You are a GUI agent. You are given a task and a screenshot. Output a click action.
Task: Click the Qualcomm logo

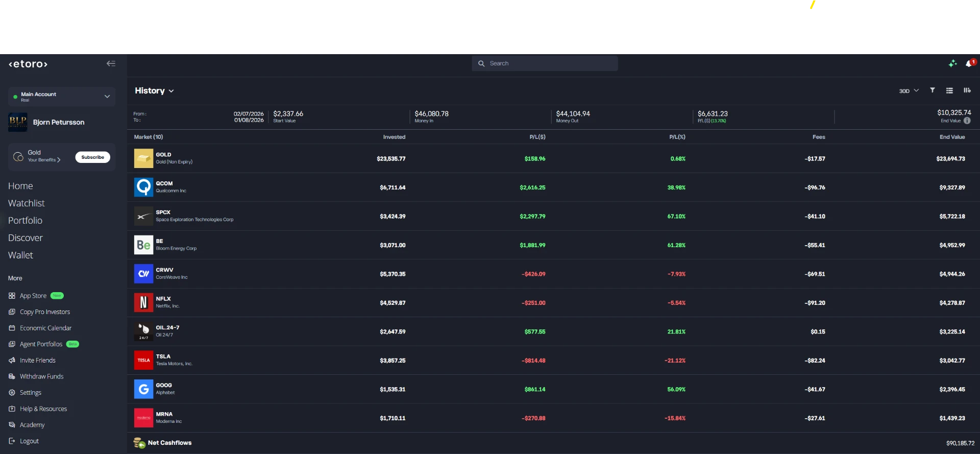[143, 187]
